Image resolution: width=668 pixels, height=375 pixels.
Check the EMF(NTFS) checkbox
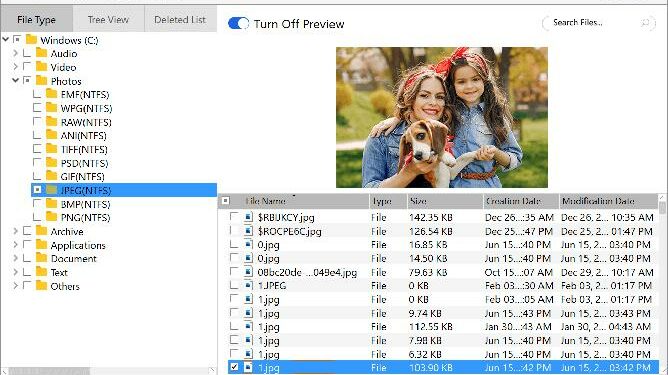point(37,94)
